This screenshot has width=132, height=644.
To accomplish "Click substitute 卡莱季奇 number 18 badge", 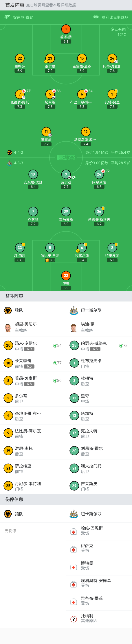I will (x=8, y=363).
